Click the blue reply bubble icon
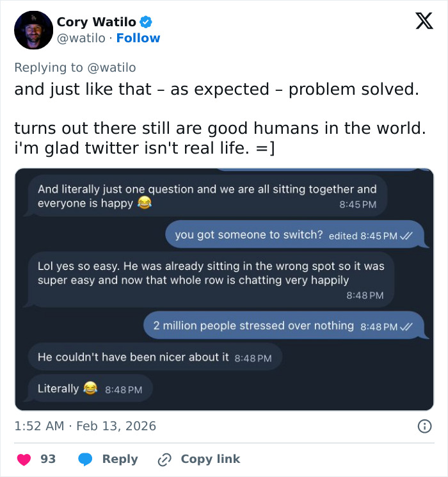 pyautogui.click(x=85, y=459)
